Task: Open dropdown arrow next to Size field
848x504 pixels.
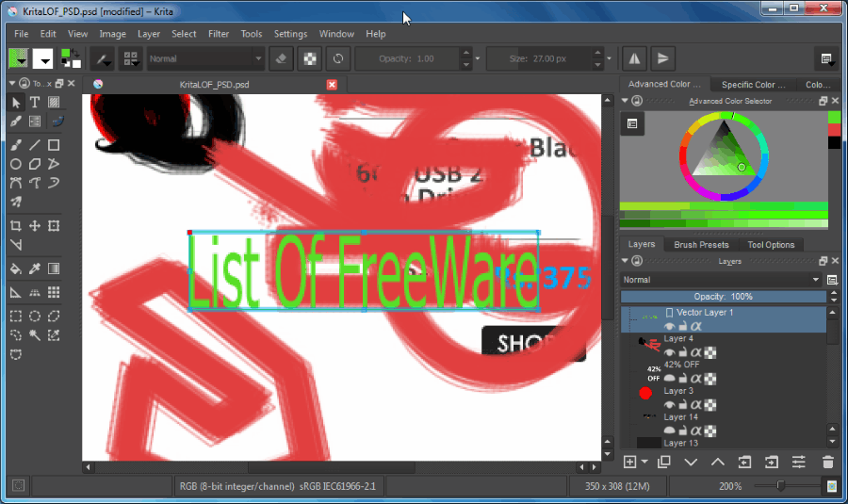Action: [609, 58]
